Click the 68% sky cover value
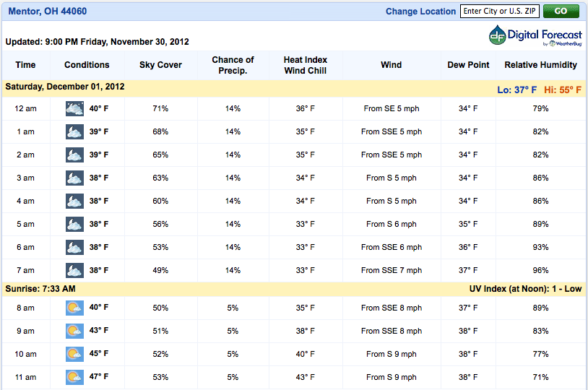Viewport: 588px width, 390px height. tap(160, 132)
